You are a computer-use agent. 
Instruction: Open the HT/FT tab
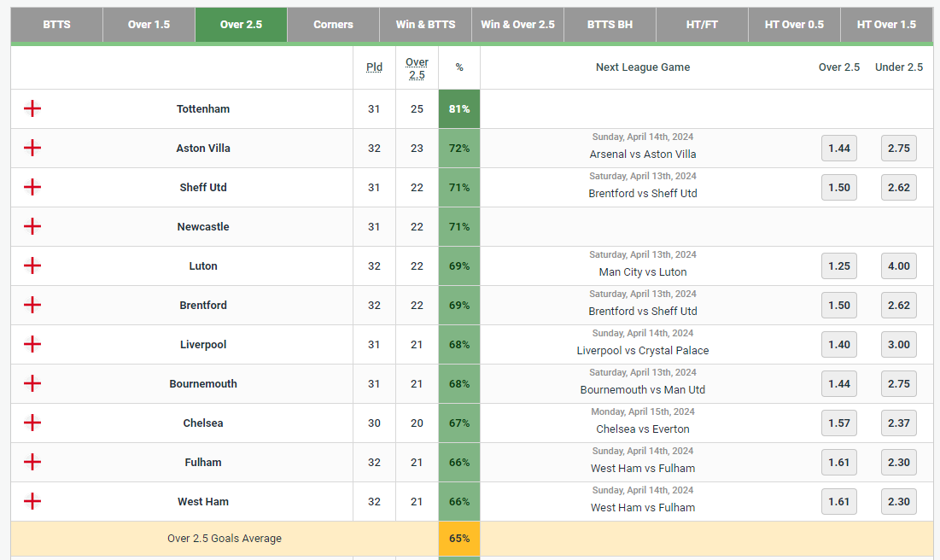pyautogui.click(x=702, y=25)
